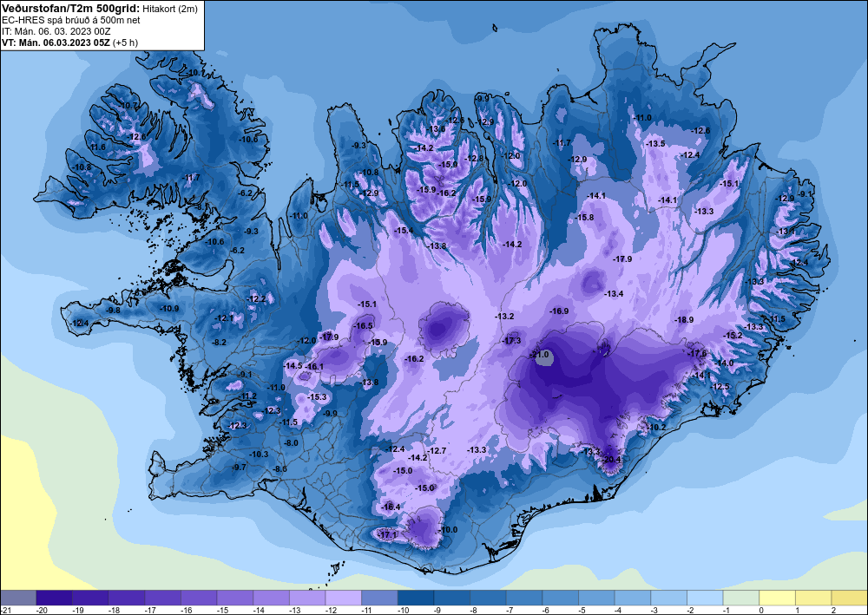
Task: Click the -17.6 temperature label
Action: click(697, 353)
